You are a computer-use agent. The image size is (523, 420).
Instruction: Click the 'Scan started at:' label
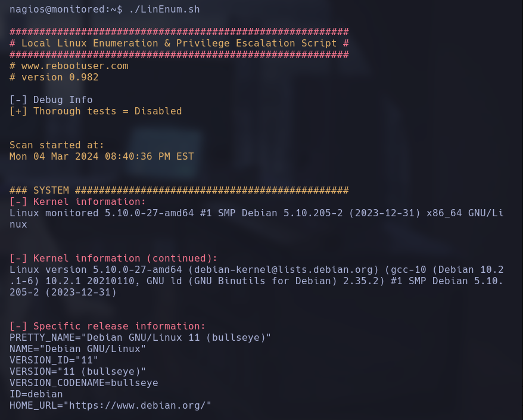click(57, 145)
